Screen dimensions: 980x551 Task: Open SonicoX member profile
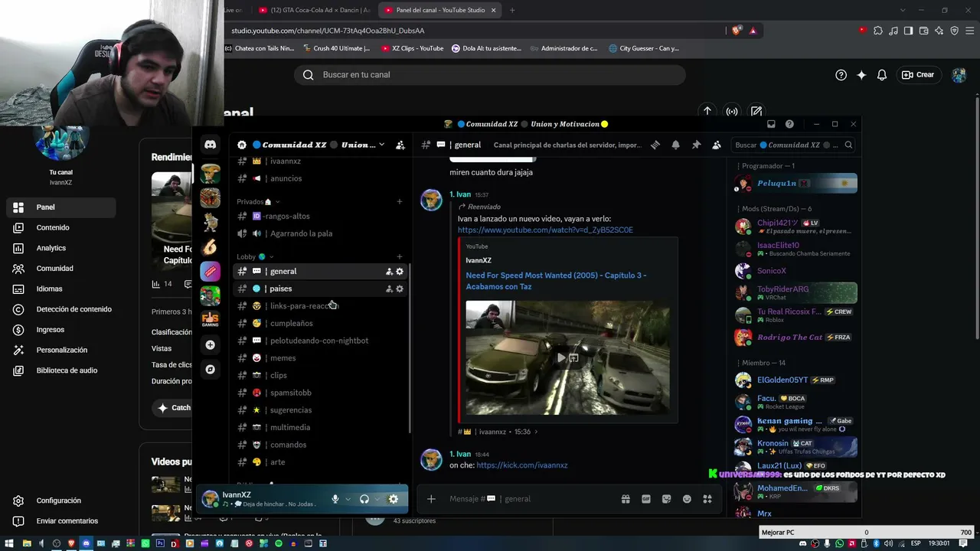(x=795, y=271)
